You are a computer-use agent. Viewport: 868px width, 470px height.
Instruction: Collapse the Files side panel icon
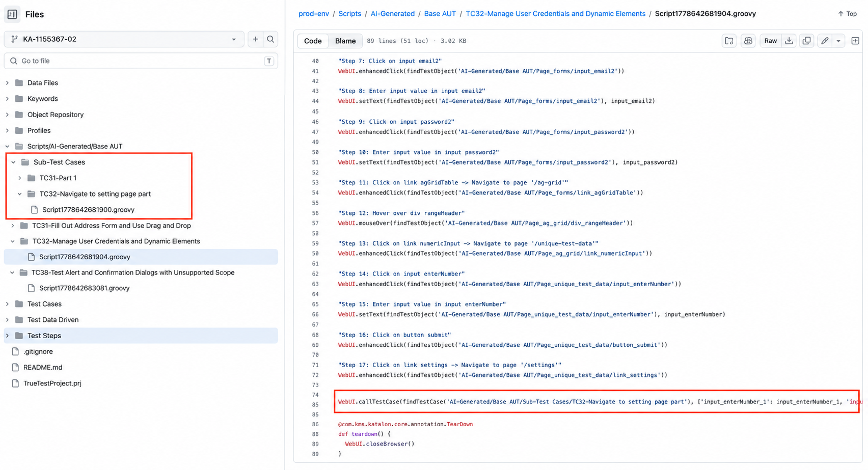[12, 14]
